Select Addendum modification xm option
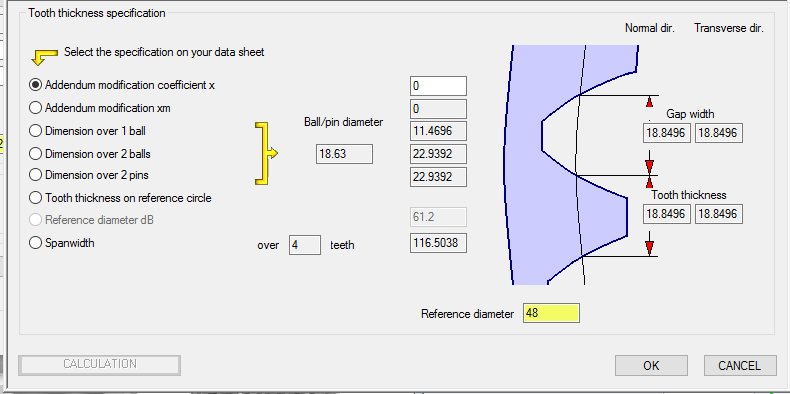 [35, 108]
